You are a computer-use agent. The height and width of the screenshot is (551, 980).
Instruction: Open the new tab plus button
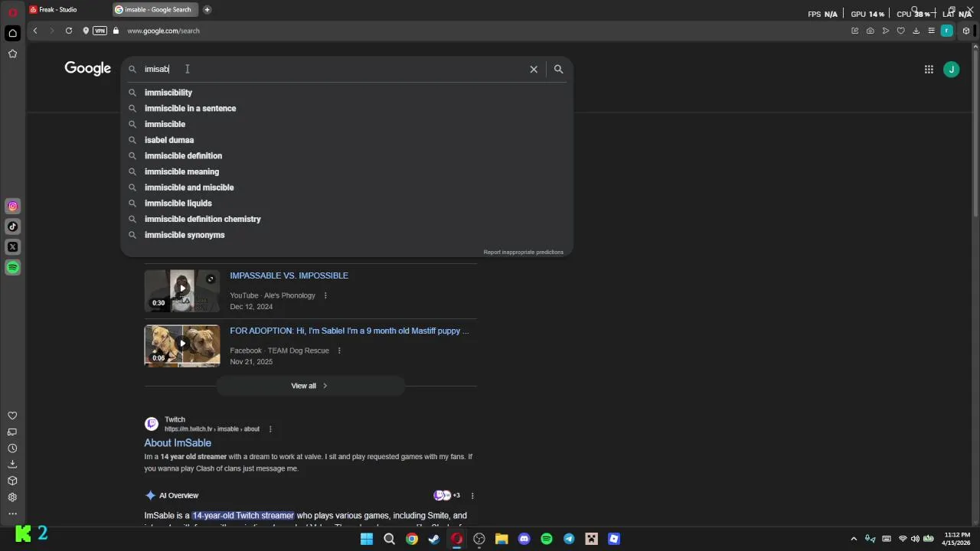(207, 10)
